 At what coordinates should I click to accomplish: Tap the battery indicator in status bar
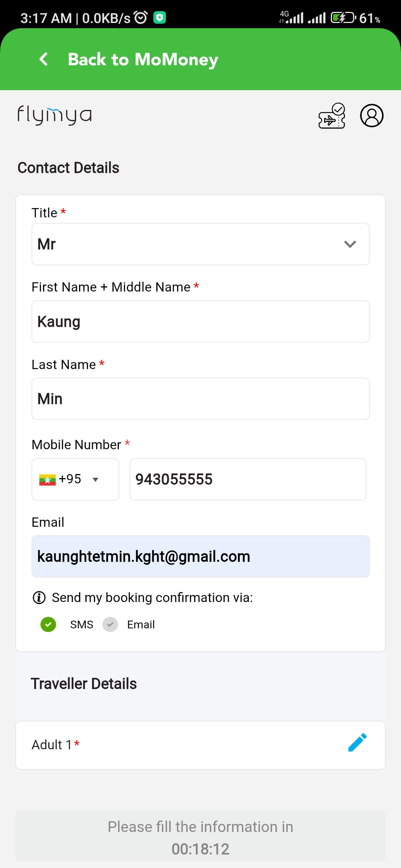pos(343,18)
